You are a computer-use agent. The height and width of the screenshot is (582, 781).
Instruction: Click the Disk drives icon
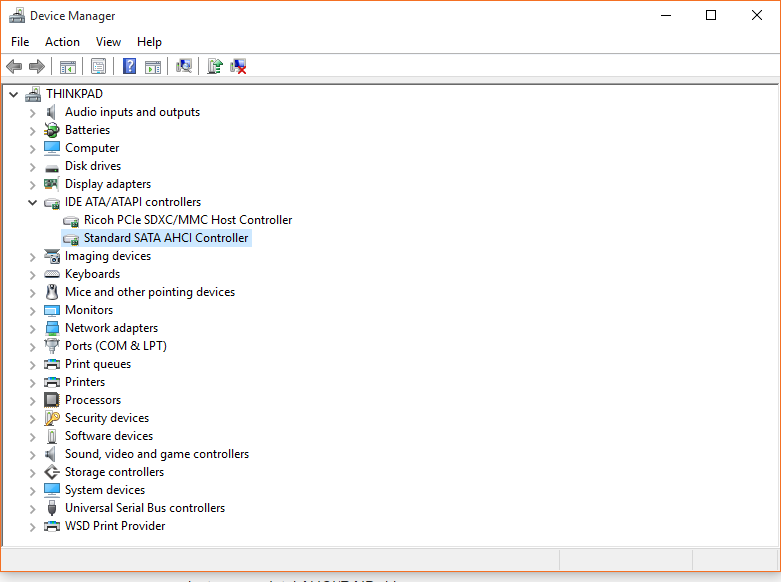(52, 168)
